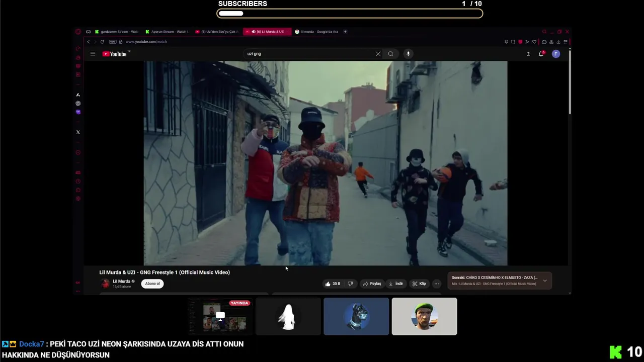This screenshot has height=362, width=644.
Task: Toggle the red ad-blocker shield icon
Action: (x=520, y=42)
